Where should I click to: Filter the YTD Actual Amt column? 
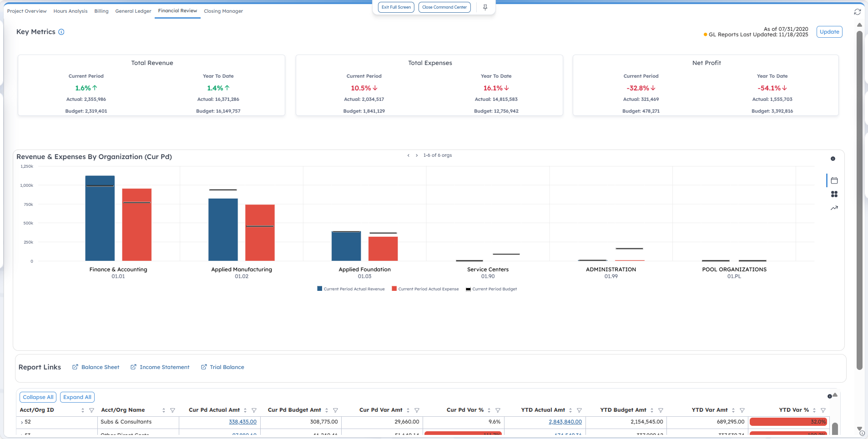click(579, 410)
